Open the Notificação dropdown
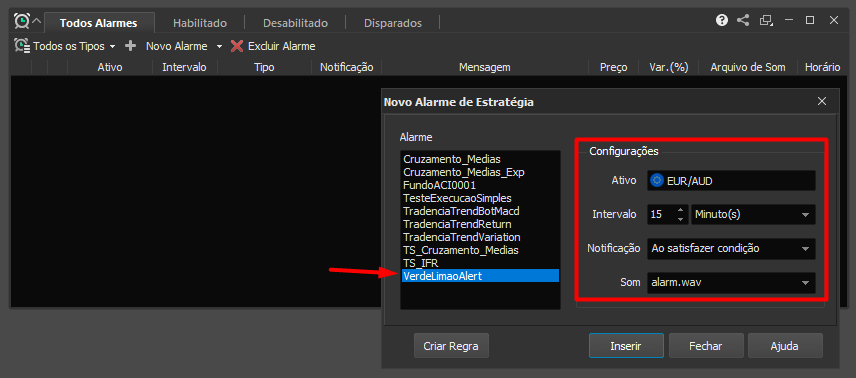856x378 pixels. [x=731, y=249]
